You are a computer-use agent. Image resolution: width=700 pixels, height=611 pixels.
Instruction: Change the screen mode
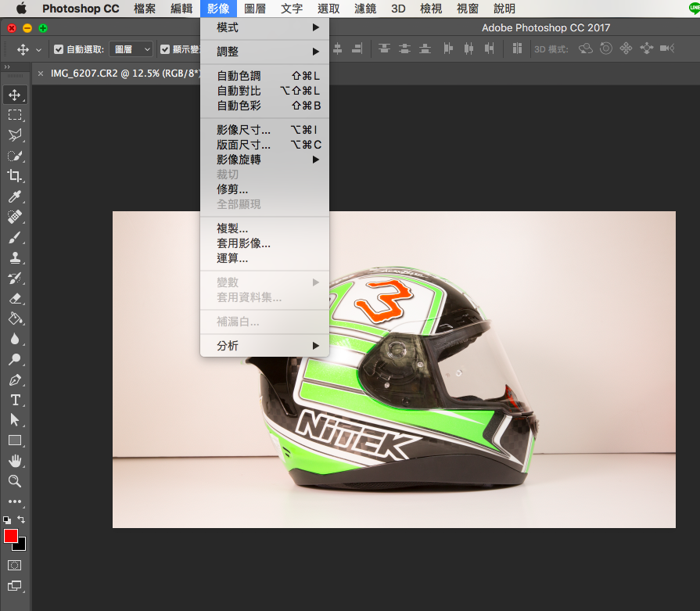(14, 585)
